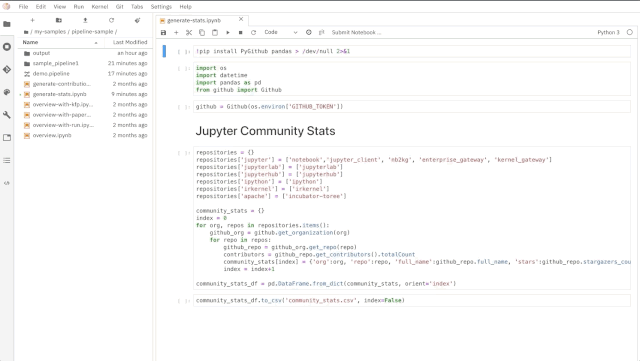640x361 pixels.
Task: Open the Edit menu
Action: (x=41, y=7)
